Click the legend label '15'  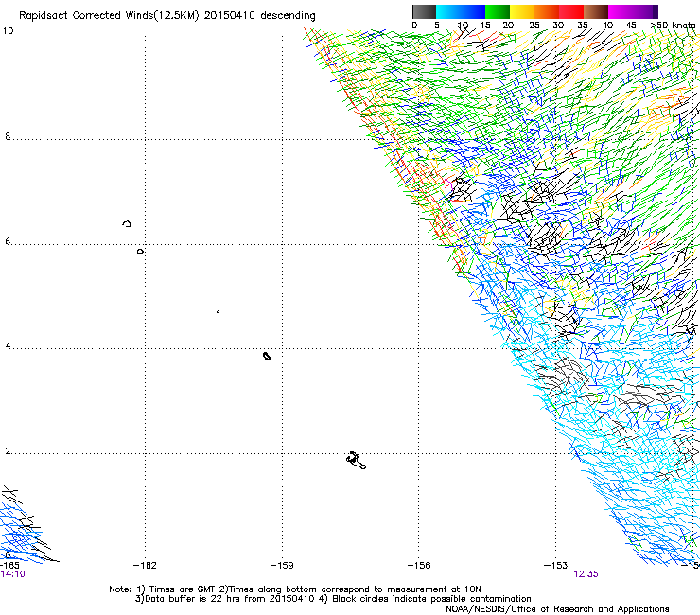coord(485,26)
